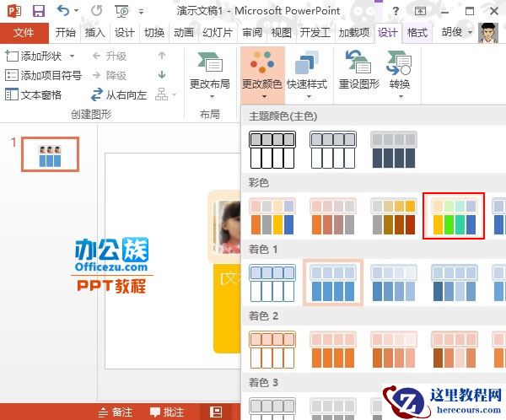The height and width of the screenshot is (420, 506).
Task: Select 着色 2 solid orange fill scheme
Action: tap(333, 350)
